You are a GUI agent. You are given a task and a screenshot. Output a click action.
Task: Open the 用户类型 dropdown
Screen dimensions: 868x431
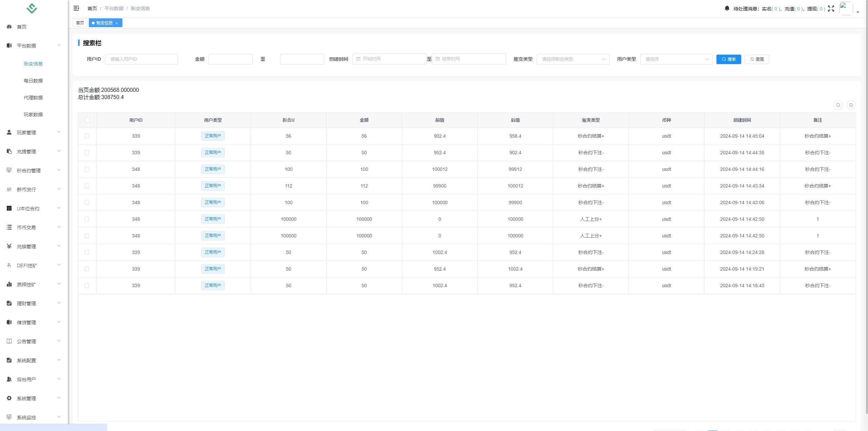click(x=676, y=59)
